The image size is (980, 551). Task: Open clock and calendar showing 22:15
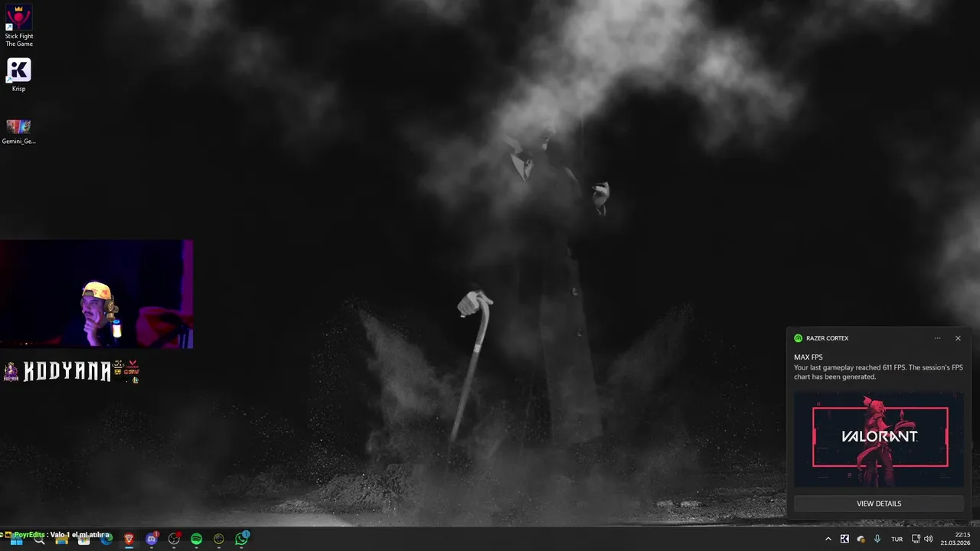(955, 539)
